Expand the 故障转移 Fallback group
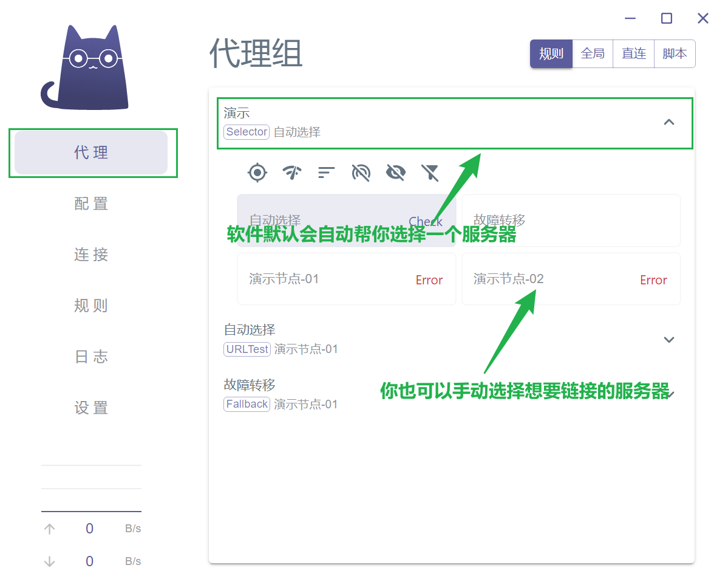The image size is (728, 579). [668, 394]
